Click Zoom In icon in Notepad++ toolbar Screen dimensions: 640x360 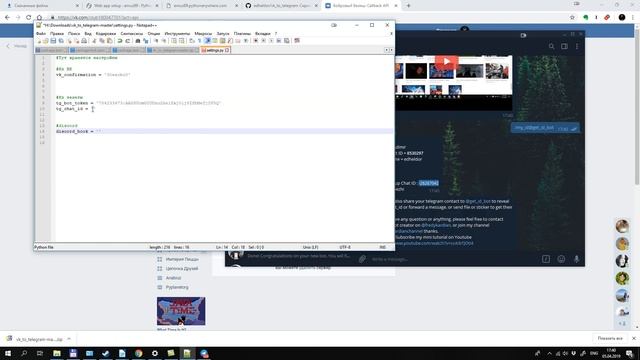click(x=157, y=41)
